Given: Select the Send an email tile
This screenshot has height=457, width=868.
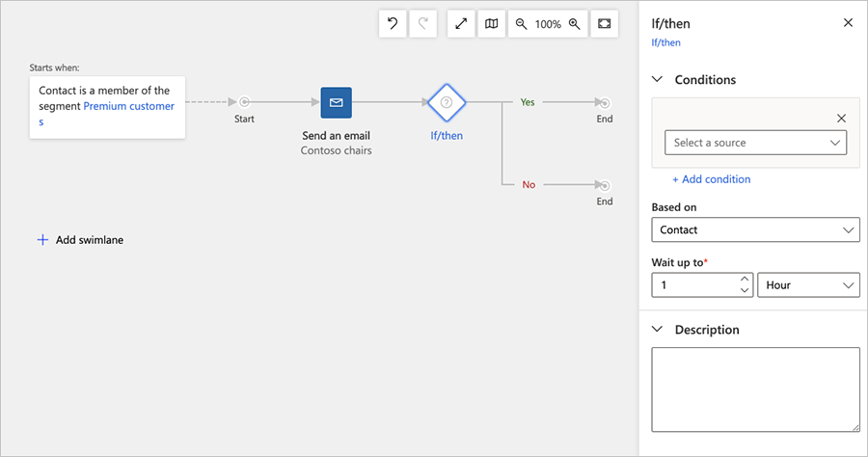Looking at the screenshot, I should pyautogui.click(x=336, y=102).
